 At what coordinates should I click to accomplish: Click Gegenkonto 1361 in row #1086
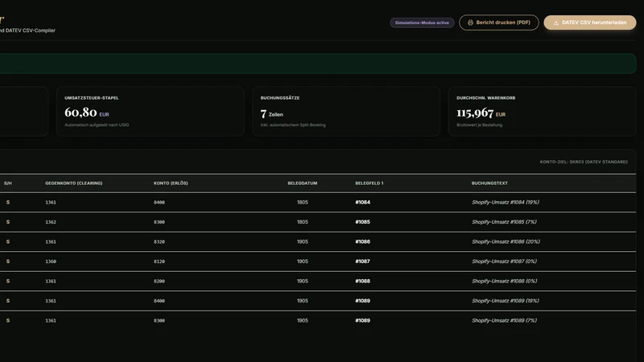pyautogui.click(x=51, y=242)
